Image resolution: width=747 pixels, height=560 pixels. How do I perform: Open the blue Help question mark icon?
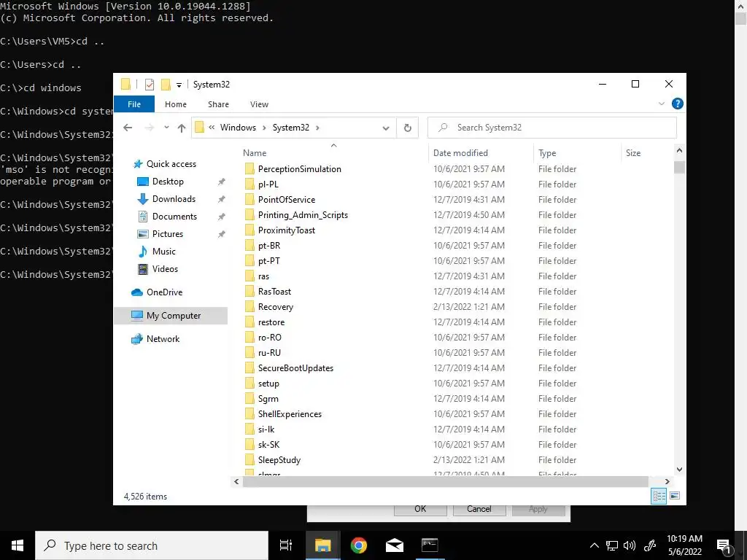(x=677, y=104)
